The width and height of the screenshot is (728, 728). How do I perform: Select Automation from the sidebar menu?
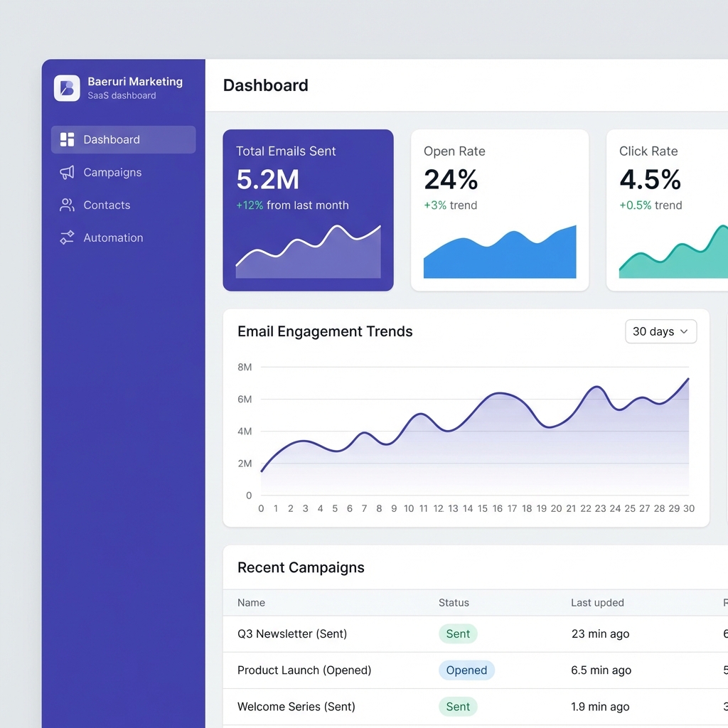pos(113,237)
